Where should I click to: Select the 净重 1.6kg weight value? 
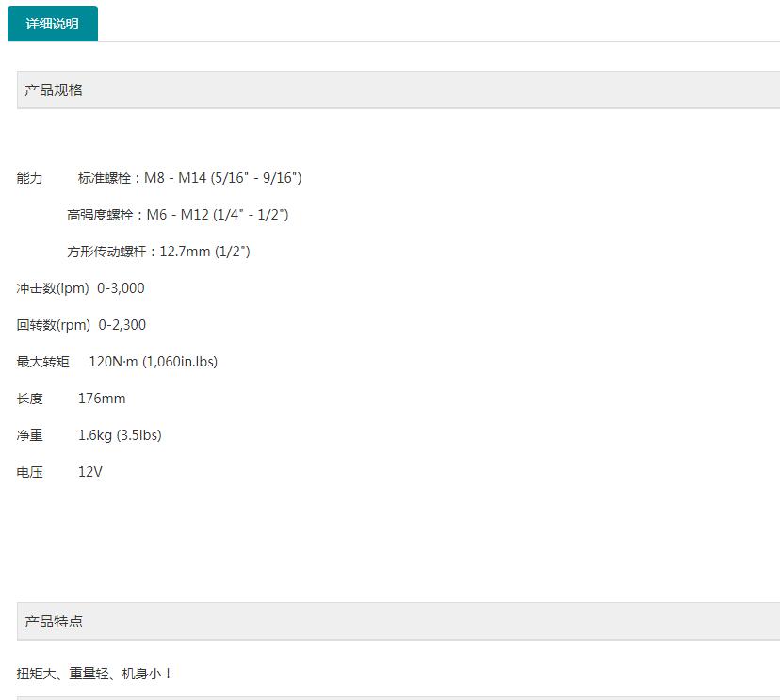tap(120, 435)
